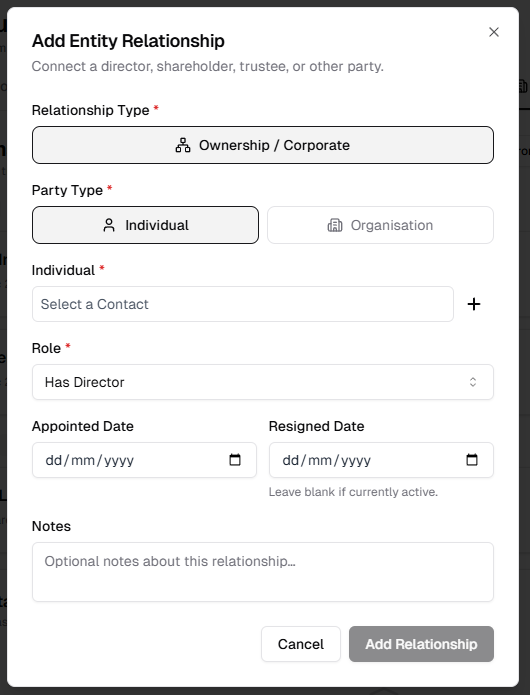Open the Resigned Date calendar picker
Screen dimensions: 530x695
pyautogui.click(x=472, y=460)
